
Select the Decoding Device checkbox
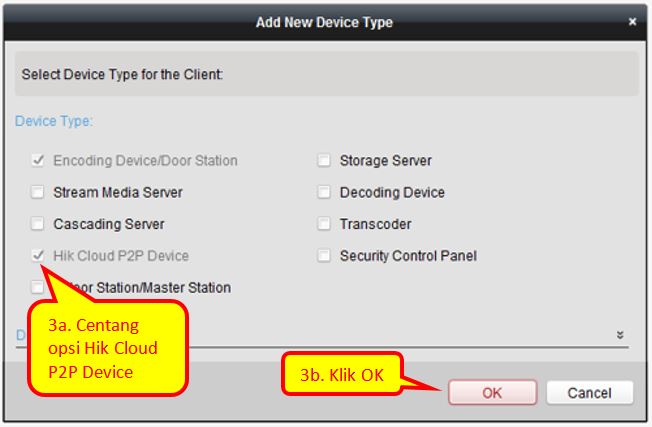click(x=324, y=192)
